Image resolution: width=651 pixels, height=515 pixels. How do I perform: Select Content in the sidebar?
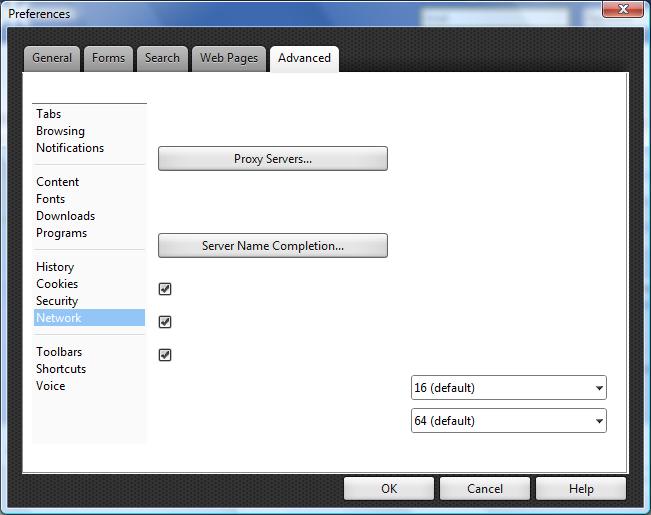click(89, 182)
